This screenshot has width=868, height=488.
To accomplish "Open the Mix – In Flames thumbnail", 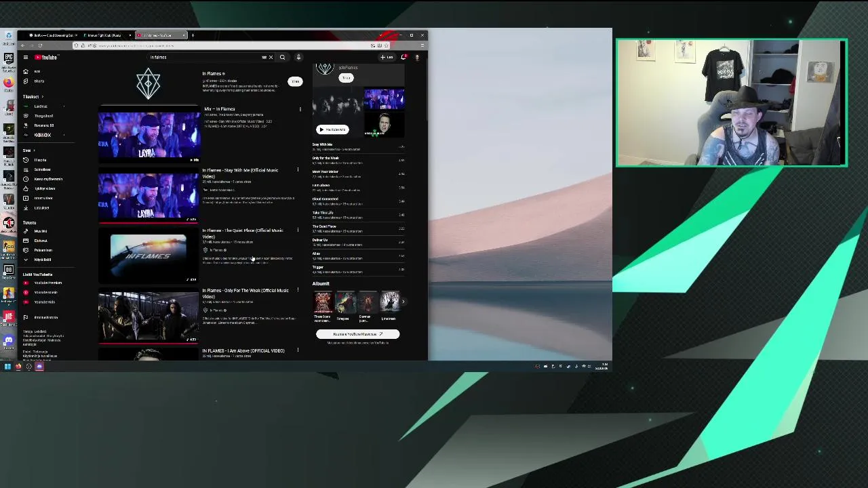I will (149, 135).
